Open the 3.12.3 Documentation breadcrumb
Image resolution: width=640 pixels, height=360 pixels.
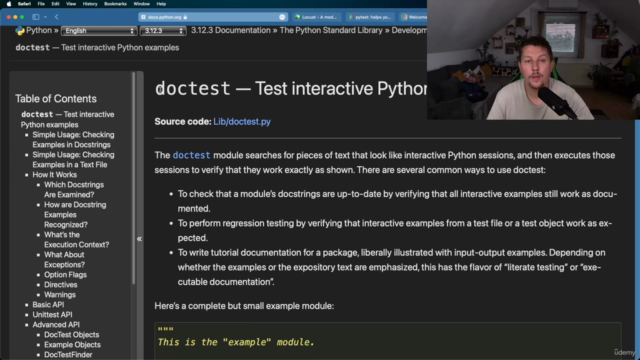coord(231,31)
